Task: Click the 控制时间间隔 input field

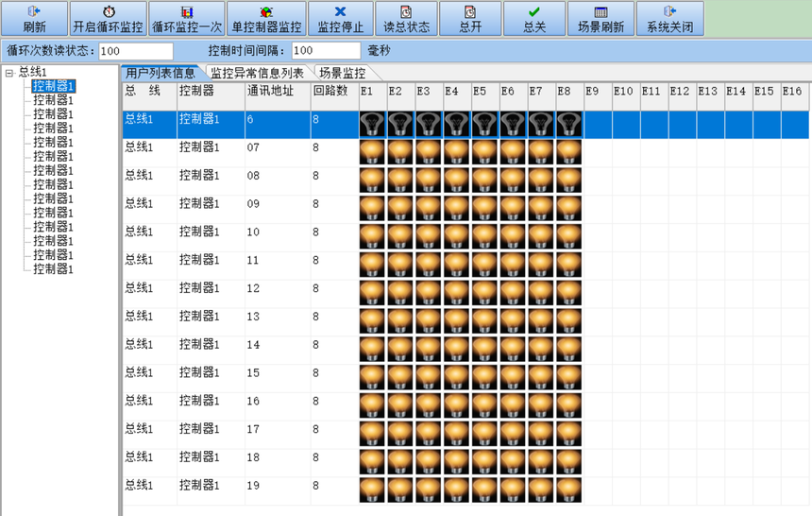Action: [x=327, y=51]
